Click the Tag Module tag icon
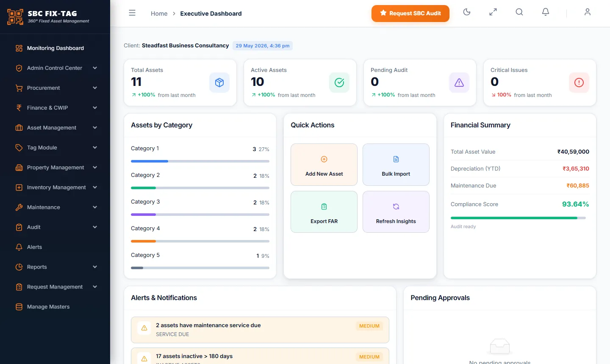This screenshot has width=610, height=364. [19, 148]
